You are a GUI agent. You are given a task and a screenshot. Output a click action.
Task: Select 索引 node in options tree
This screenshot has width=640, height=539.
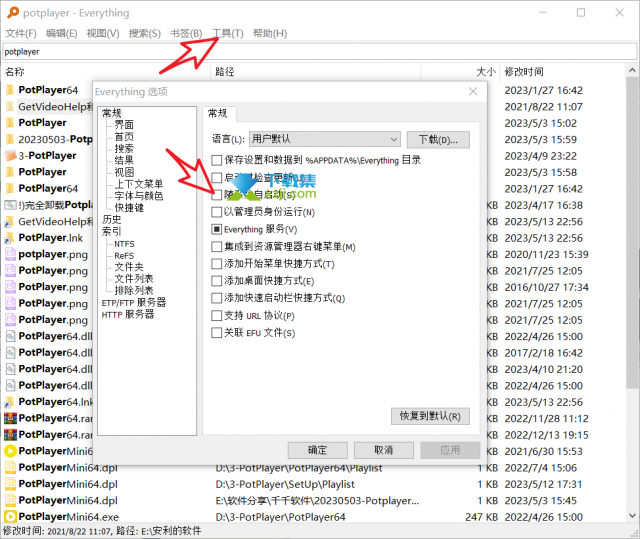pyautogui.click(x=111, y=231)
